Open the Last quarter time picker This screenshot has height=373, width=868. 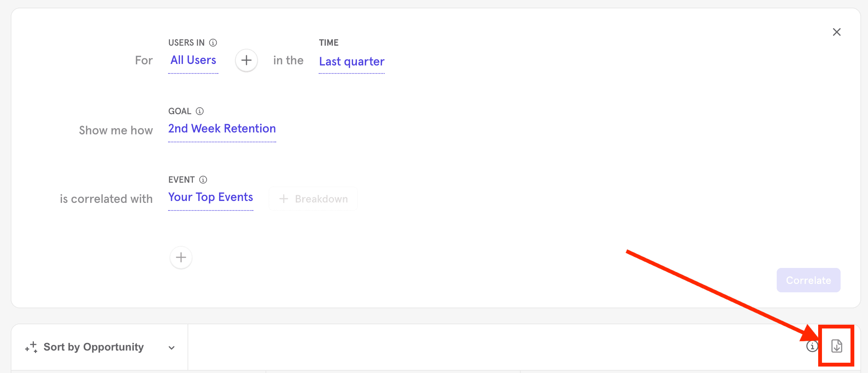351,62
